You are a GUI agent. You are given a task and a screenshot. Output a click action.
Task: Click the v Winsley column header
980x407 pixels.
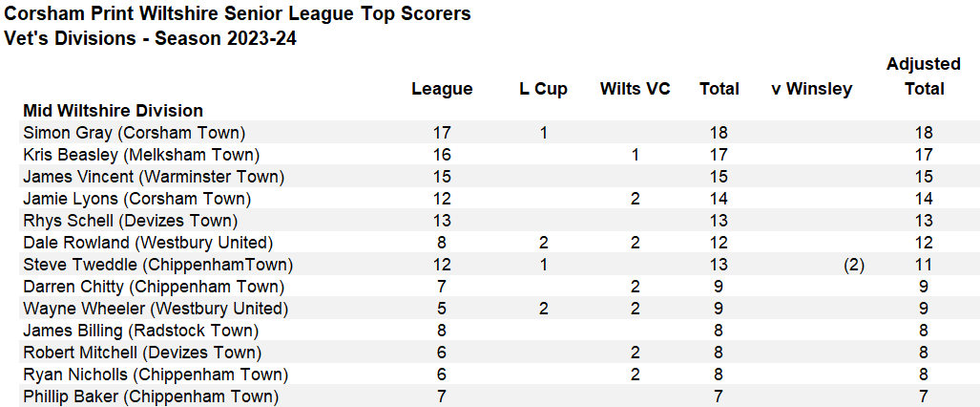tap(812, 90)
